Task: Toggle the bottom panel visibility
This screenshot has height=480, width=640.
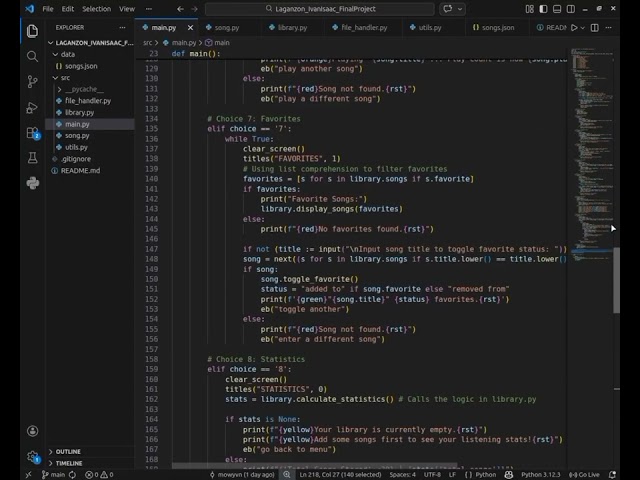Action: [557, 9]
